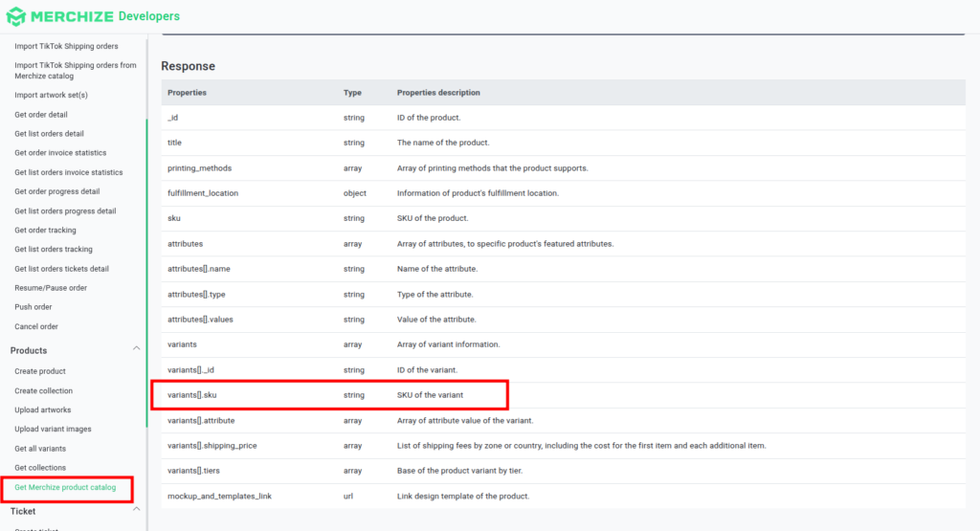This screenshot has width=980, height=531.
Task: Click the Type column header
Action: (352, 93)
